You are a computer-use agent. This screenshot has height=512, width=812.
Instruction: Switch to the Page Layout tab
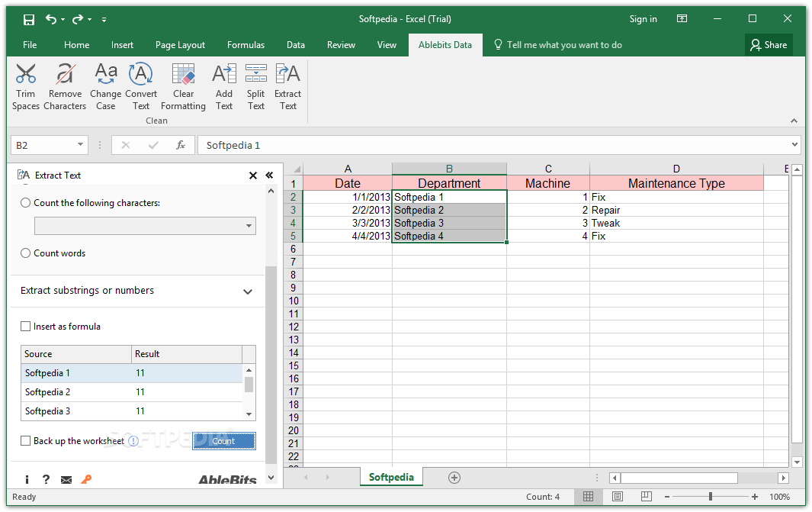pos(180,45)
